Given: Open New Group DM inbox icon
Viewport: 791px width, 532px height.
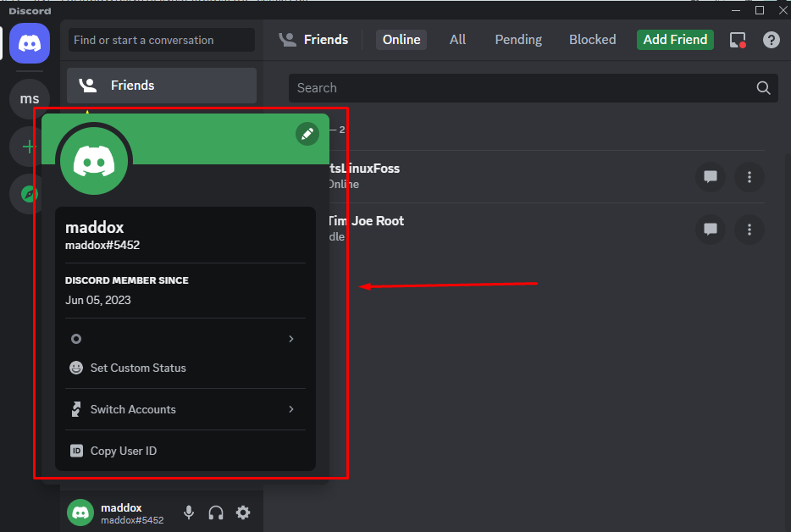Looking at the screenshot, I should (x=738, y=40).
